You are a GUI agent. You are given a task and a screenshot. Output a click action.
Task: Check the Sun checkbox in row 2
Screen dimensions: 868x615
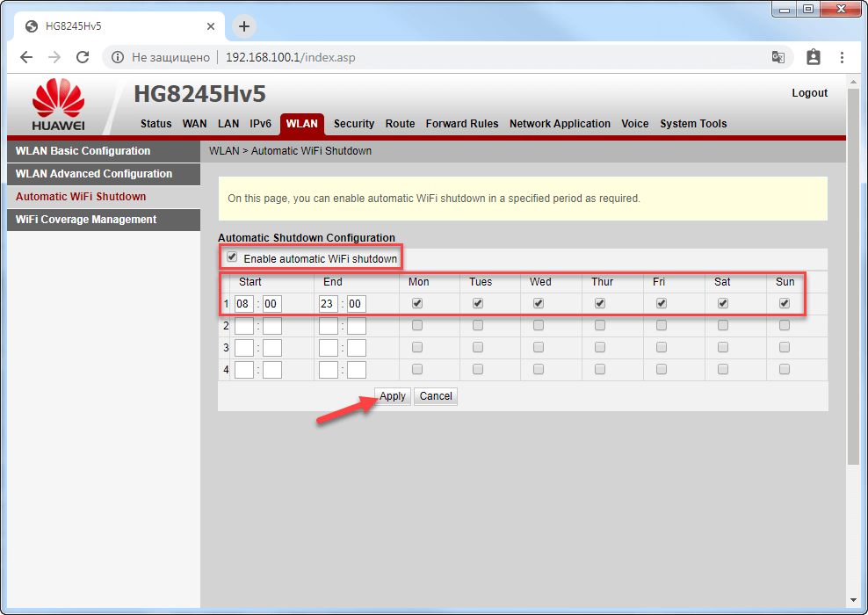coord(785,325)
